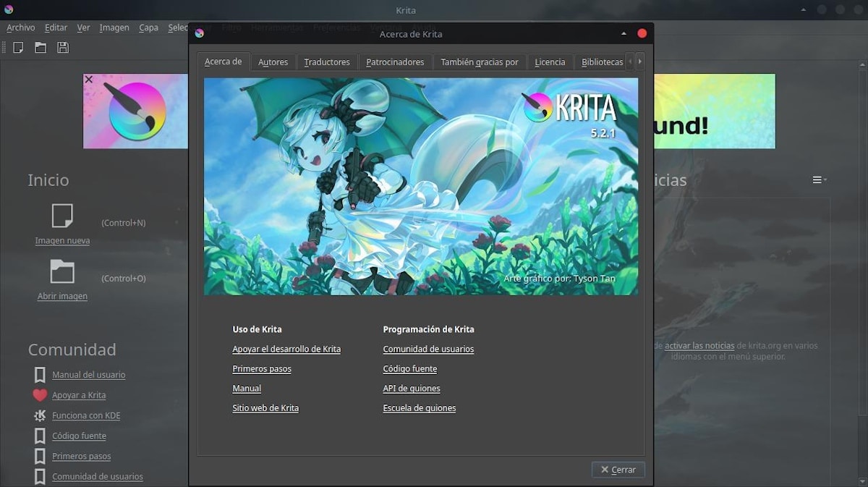The width and height of the screenshot is (868, 487).
Task: Open the news hamburger menu dropdown
Action: (818, 179)
